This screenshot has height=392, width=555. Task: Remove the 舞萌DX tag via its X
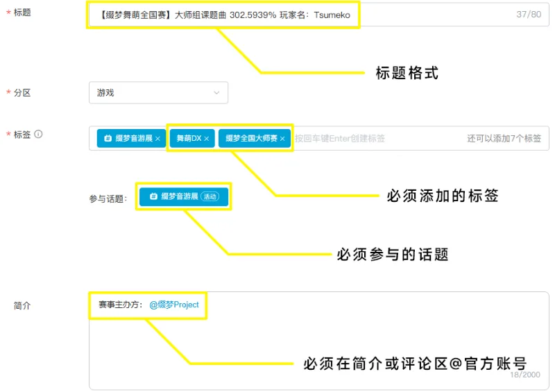pos(206,139)
